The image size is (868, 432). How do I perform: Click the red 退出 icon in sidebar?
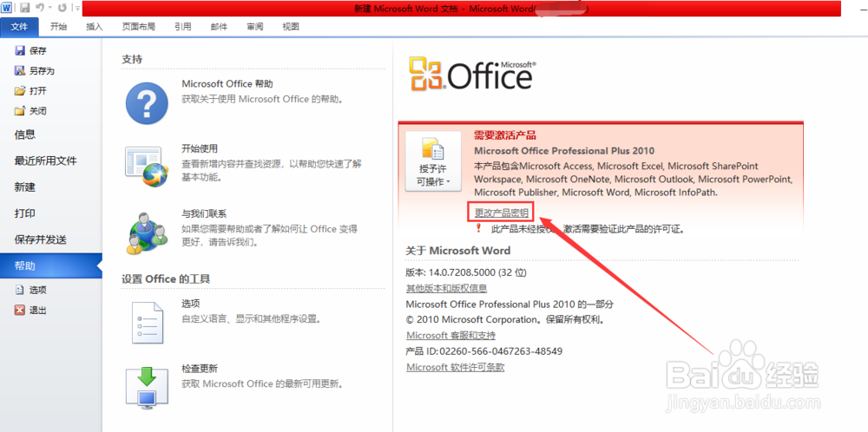point(20,311)
